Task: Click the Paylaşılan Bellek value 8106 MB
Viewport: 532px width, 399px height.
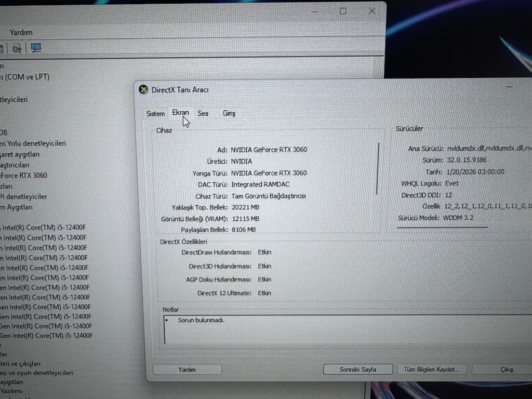Action: point(244,230)
